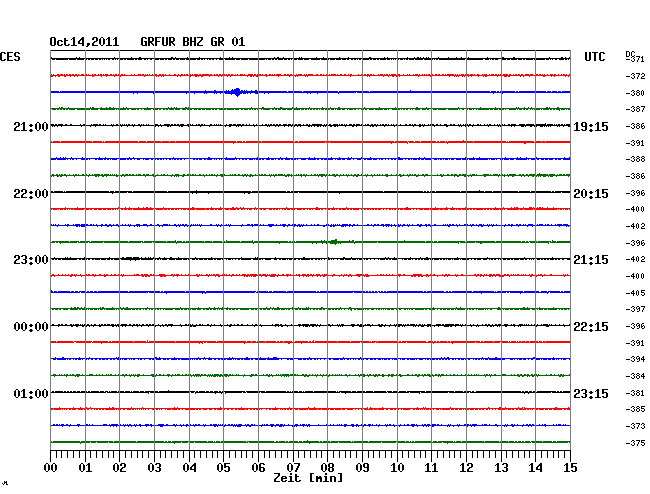Click the 10 minute axis tick label
The height and width of the screenshot is (494, 650).
click(397, 467)
